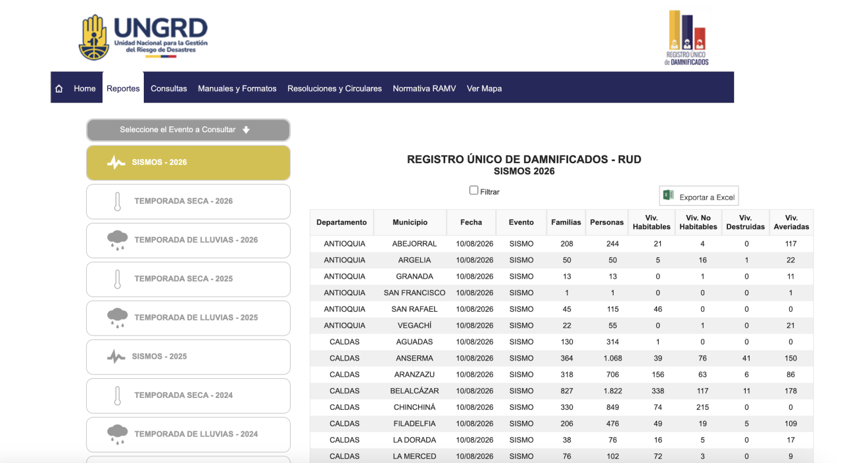Click the UNGRD logo

click(x=143, y=37)
